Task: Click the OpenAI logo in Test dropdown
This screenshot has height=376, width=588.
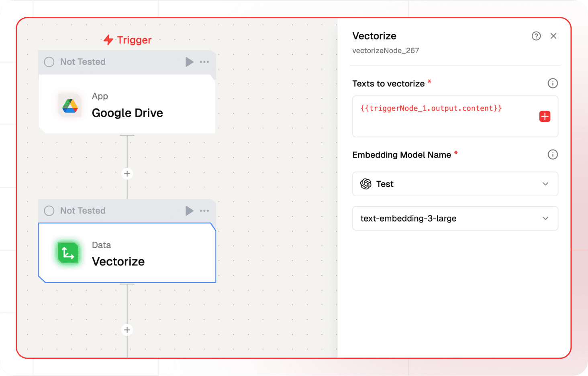Action: tap(365, 184)
